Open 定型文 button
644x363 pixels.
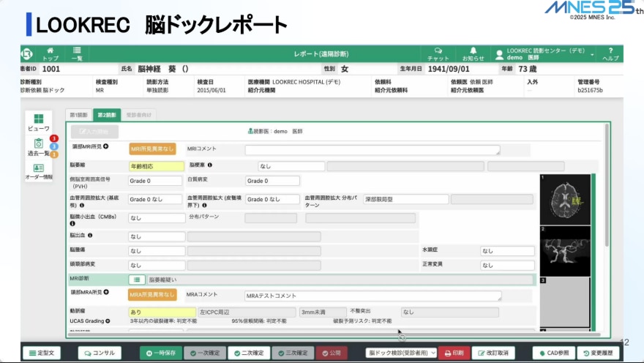(x=42, y=353)
